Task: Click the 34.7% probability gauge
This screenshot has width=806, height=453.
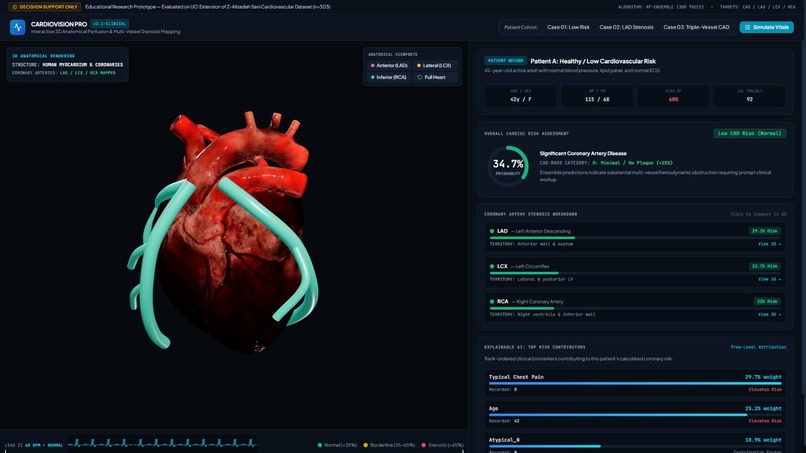Action: coord(508,166)
